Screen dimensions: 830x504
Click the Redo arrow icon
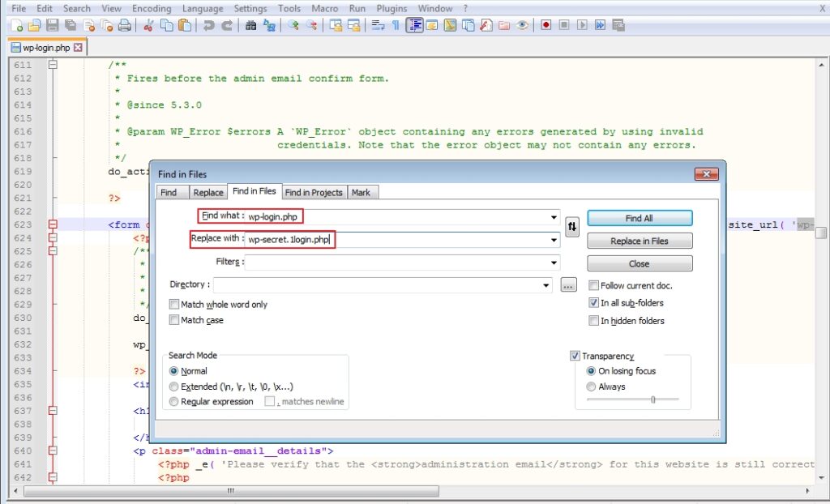coord(227,25)
